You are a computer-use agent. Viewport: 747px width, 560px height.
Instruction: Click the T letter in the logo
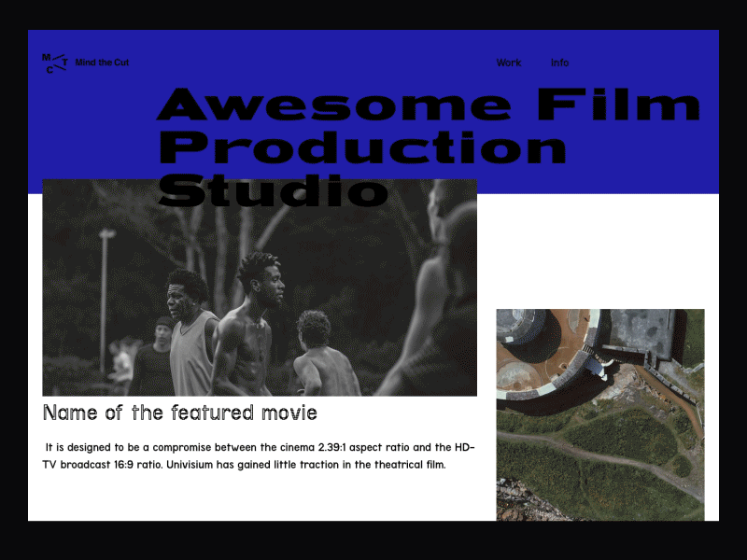point(65,63)
